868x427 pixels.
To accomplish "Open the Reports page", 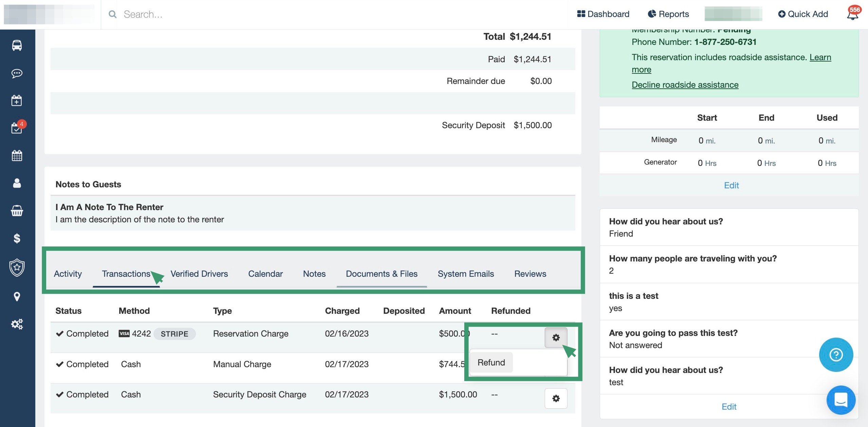I will [x=668, y=14].
